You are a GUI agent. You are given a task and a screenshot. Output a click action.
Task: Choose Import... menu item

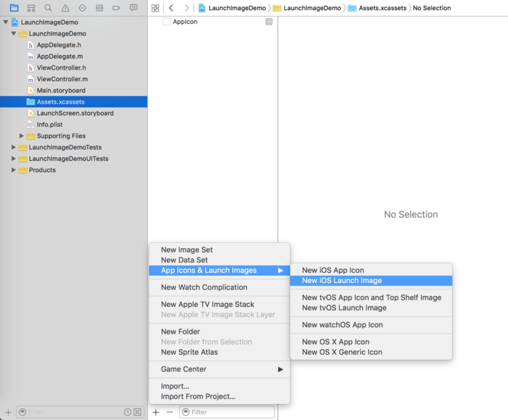click(219, 387)
